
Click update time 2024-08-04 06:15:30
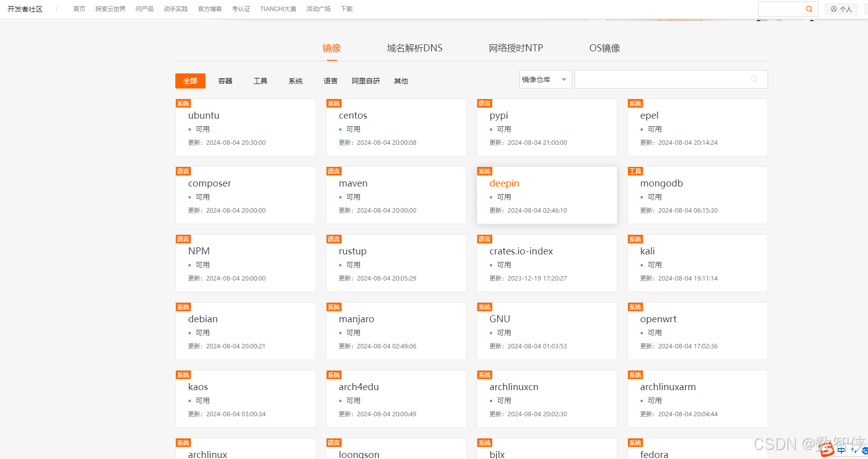pos(688,211)
